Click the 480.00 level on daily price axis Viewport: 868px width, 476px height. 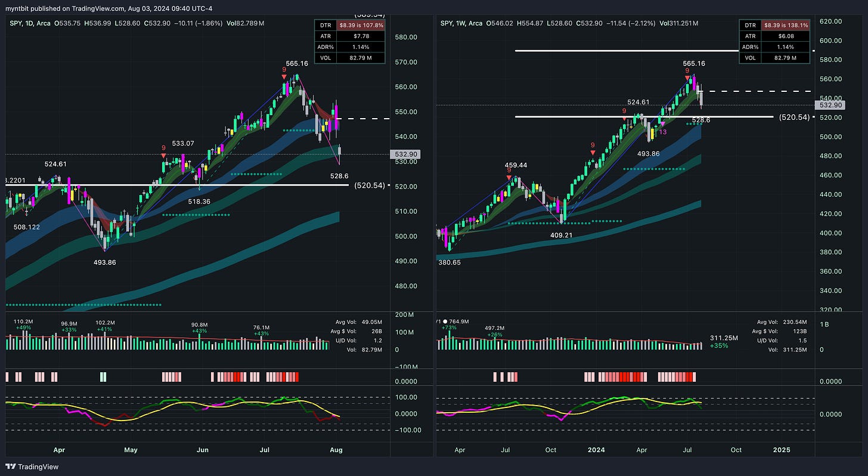405,286
